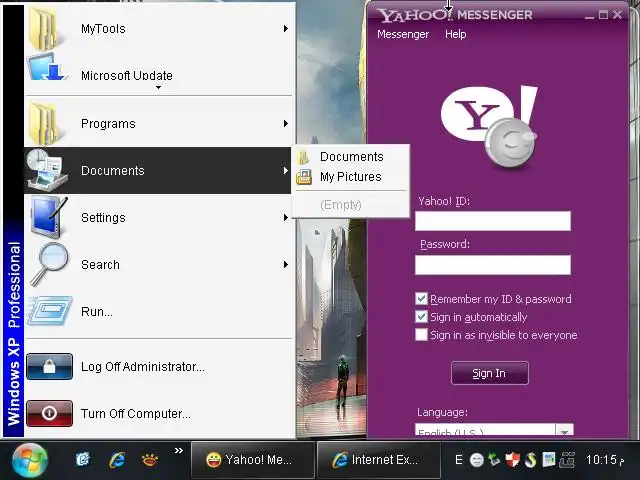This screenshot has height=480, width=640.
Task: Click the Programs folder icon
Action: click(44, 124)
